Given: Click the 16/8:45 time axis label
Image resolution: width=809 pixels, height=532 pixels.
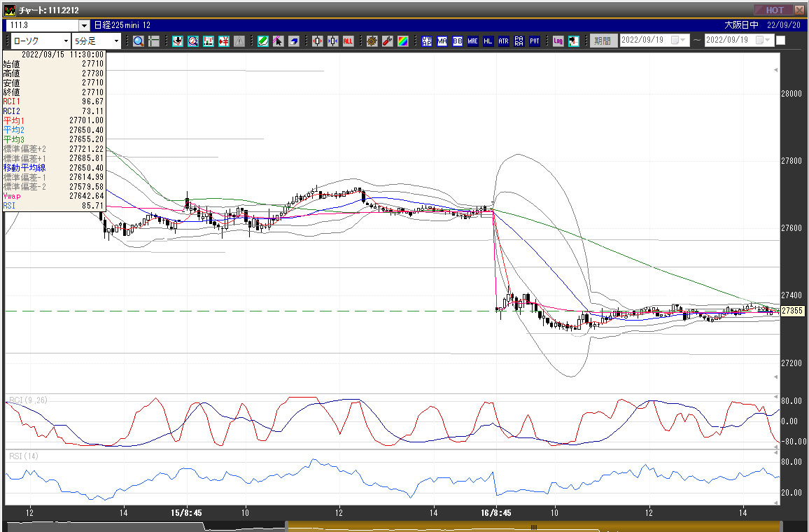Looking at the screenshot, I should tap(495, 513).
